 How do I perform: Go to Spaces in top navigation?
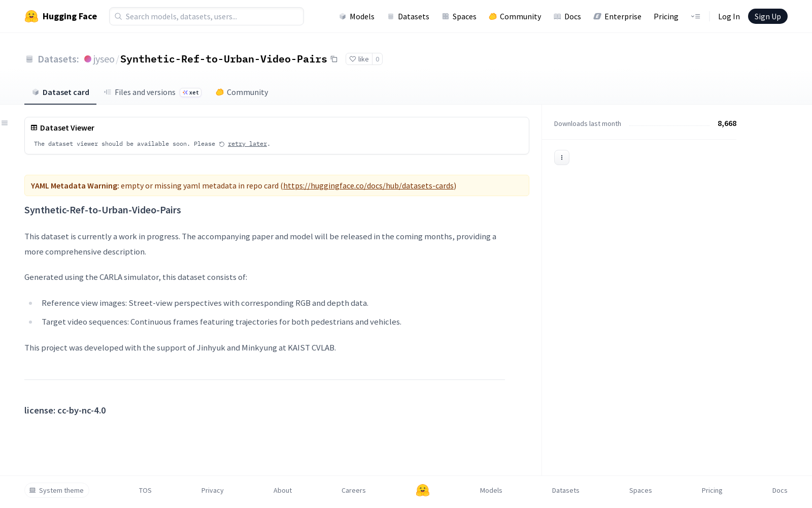459,16
